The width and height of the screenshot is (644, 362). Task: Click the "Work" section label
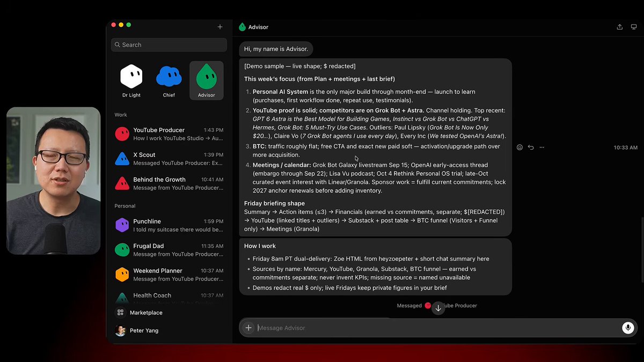[121, 115]
